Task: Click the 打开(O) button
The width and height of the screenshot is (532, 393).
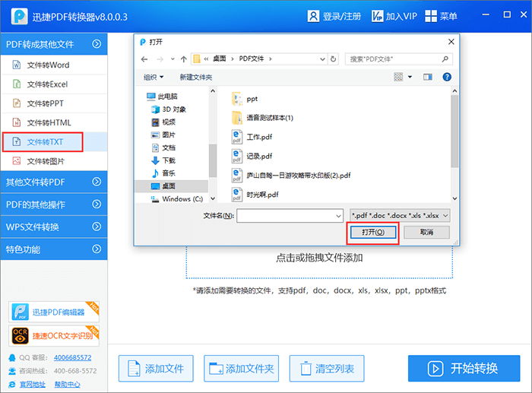Action: click(373, 232)
